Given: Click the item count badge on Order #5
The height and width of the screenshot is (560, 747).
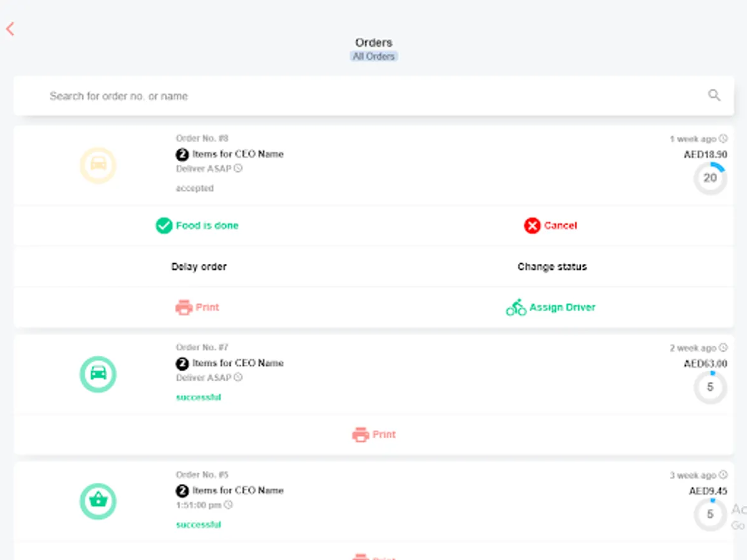Looking at the screenshot, I should pyautogui.click(x=182, y=490).
